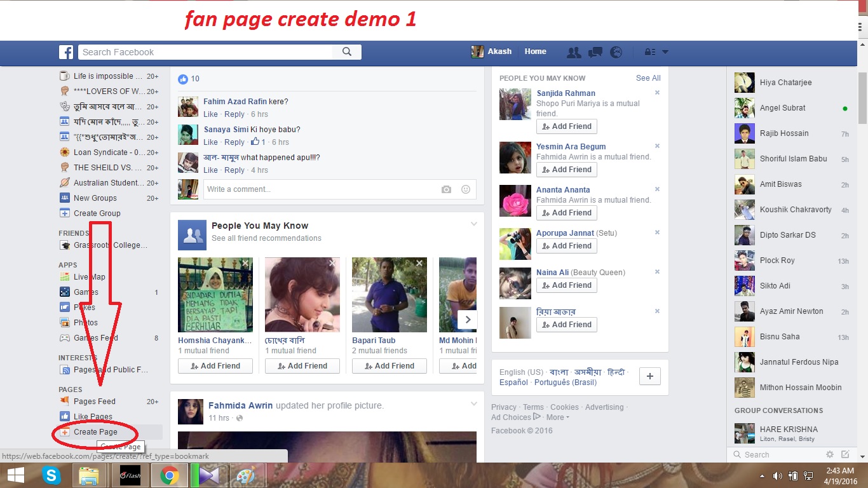
Task: Go to Home in top bar
Action: click(x=535, y=51)
